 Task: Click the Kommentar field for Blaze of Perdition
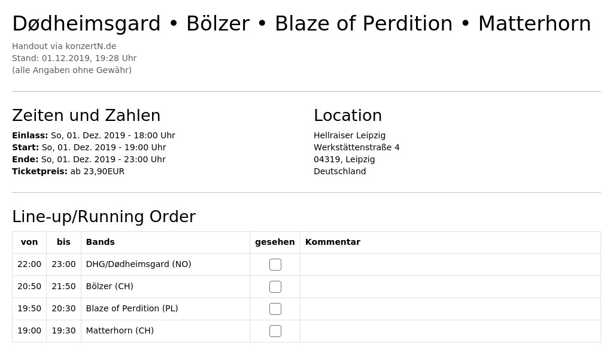click(x=450, y=309)
